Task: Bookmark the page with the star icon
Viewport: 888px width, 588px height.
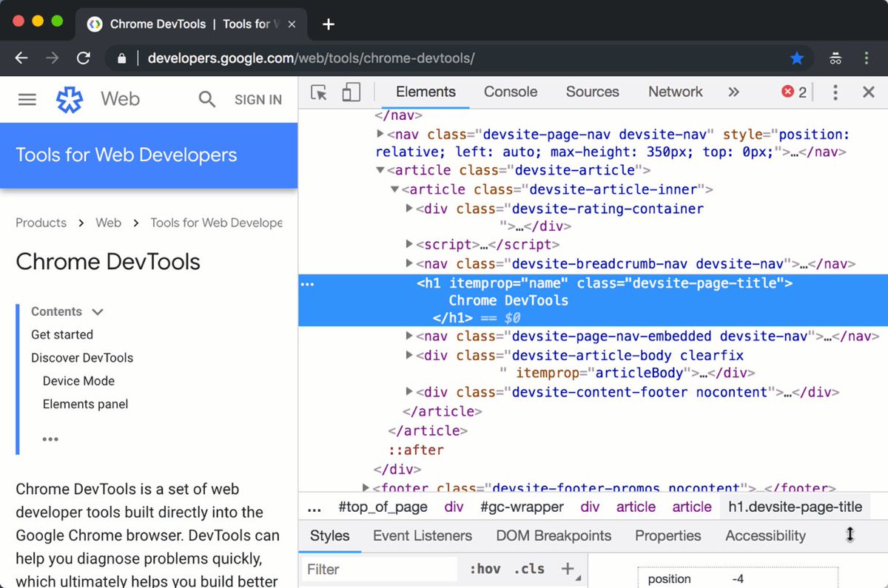Action: click(797, 58)
